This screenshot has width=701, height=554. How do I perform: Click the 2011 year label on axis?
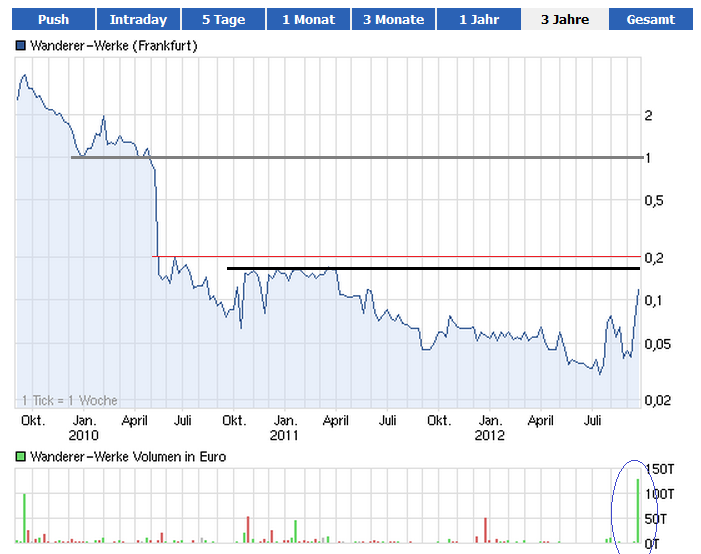tap(284, 435)
